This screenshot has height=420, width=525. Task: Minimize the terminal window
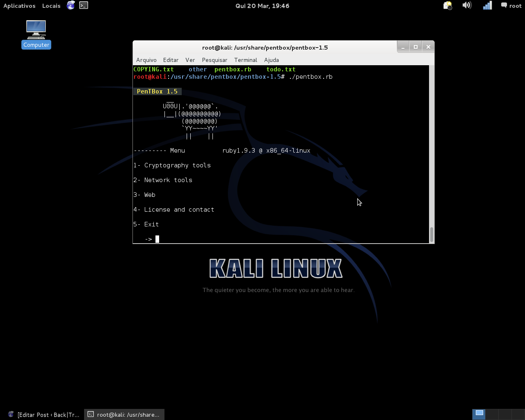[403, 47]
